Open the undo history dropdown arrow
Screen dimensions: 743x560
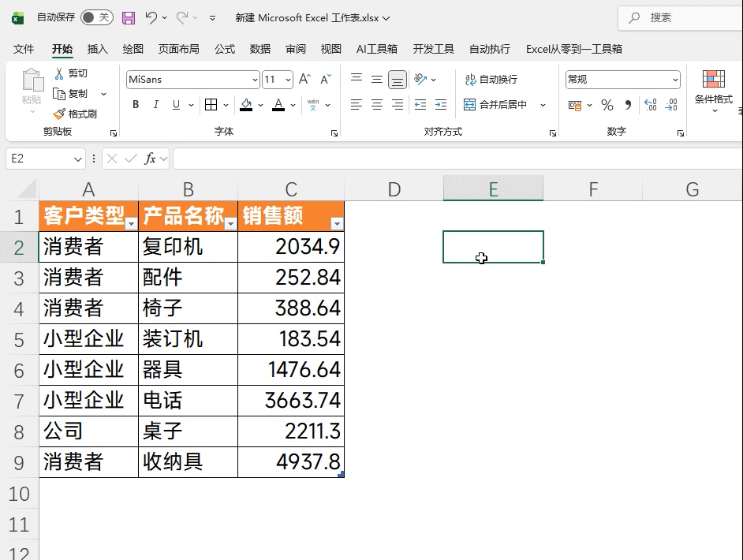[164, 18]
